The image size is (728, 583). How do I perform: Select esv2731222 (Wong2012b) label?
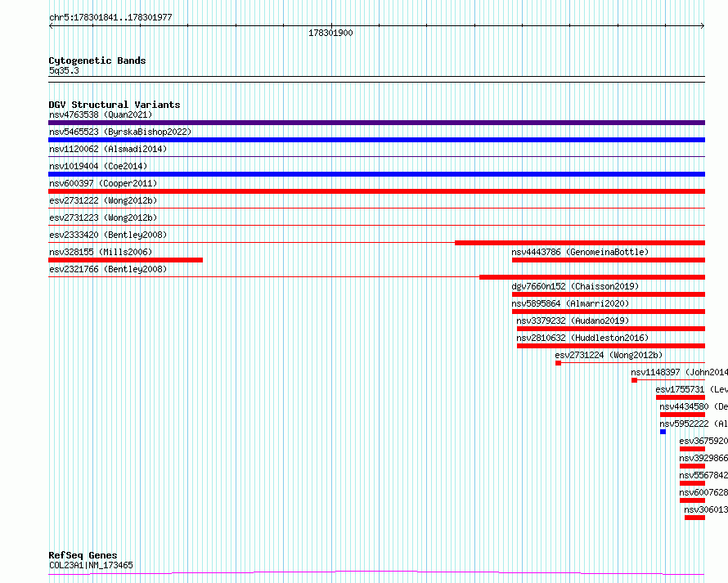(x=103, y=200)
